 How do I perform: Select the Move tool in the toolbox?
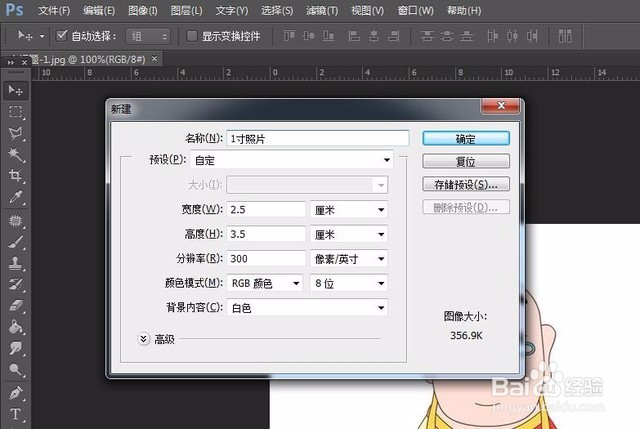pos(16,90)
